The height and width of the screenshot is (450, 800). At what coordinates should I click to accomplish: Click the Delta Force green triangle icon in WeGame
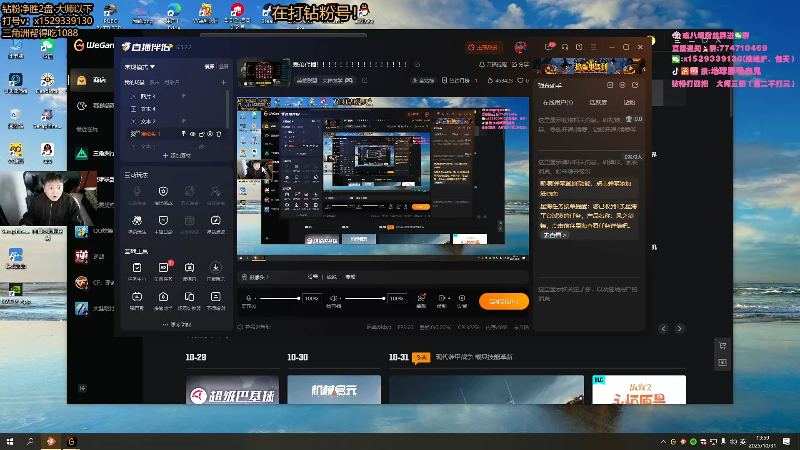pyautogui.click(x=82, y=153)
